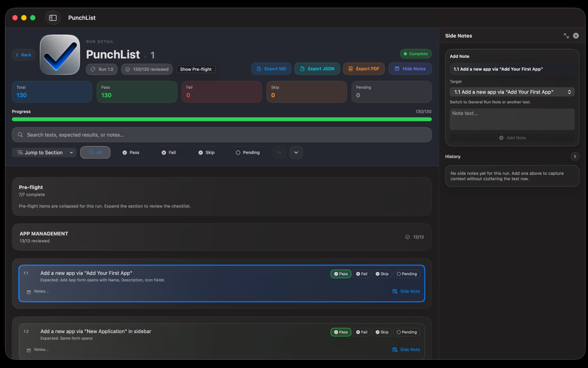Mark test 1.1 as Pass
The height and width of the screenshot is (368, 588).
(x=341, y=274)
